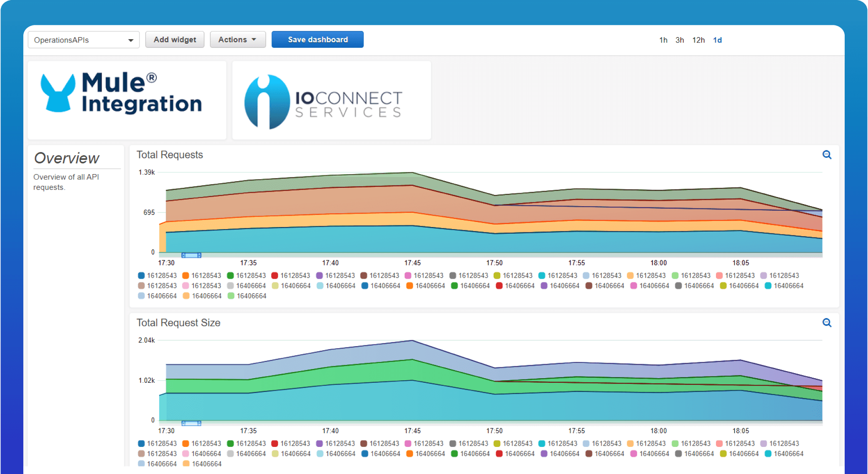
Task: Click the 18:05 time label on Total Requests chart
Action: click(741, 263)
